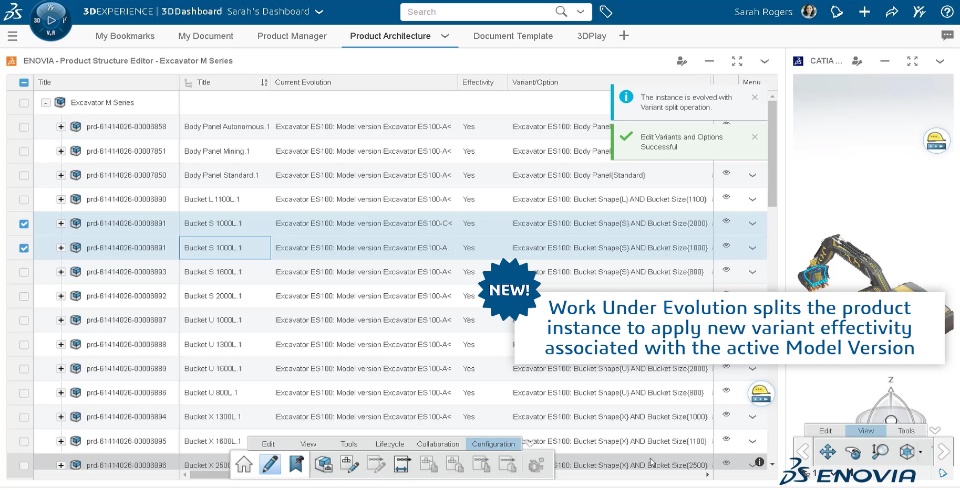Click the edit variants pencil icon

click(349, 464)
